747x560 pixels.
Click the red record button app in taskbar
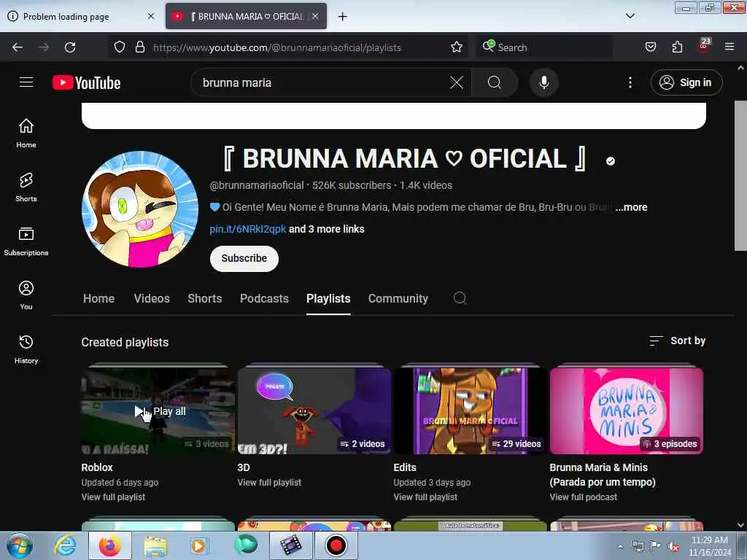(336, 545)
